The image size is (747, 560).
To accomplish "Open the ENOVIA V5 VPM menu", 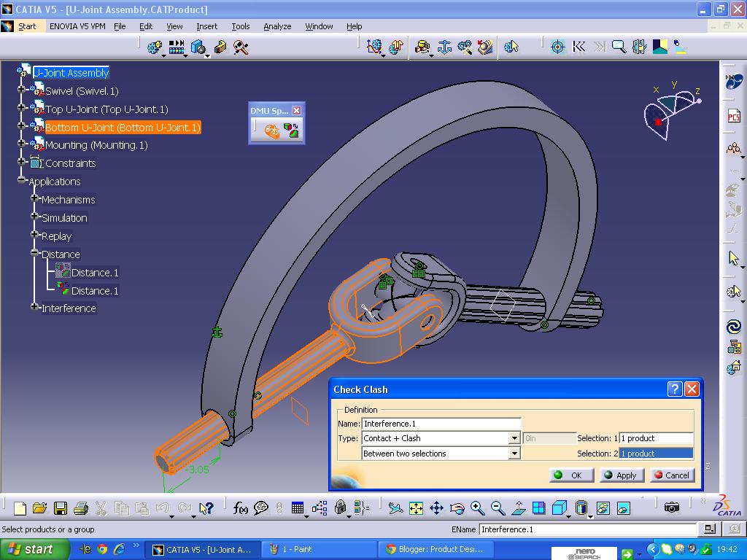I will (78, 26).
